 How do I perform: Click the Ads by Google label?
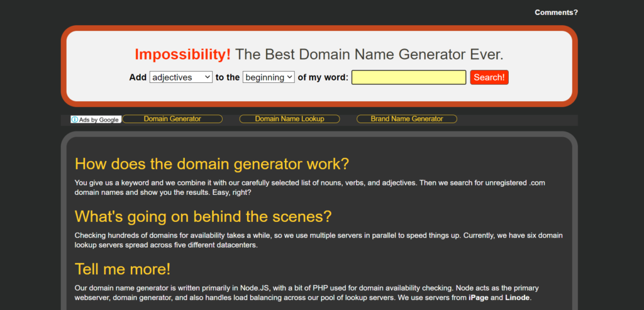click(x=99, y=119)
